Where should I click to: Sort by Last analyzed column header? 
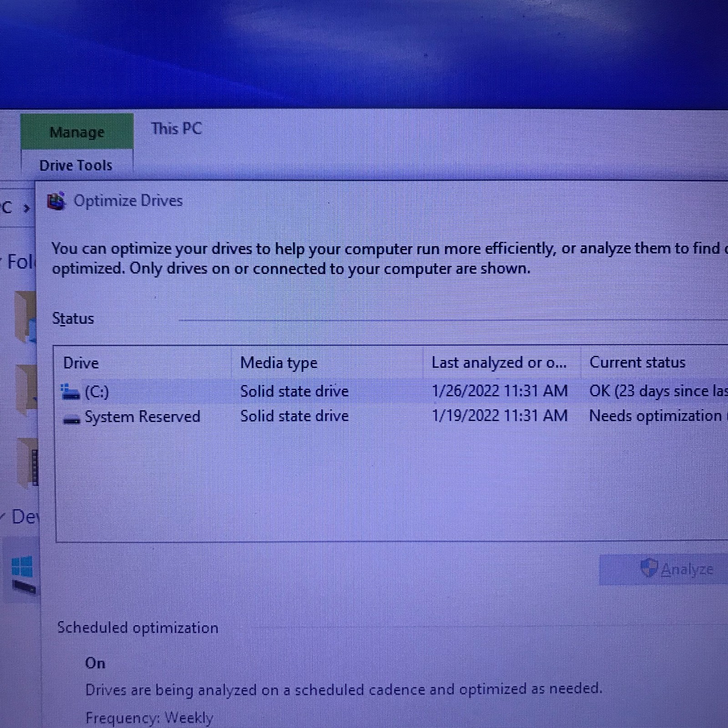[x=499, y=363]
